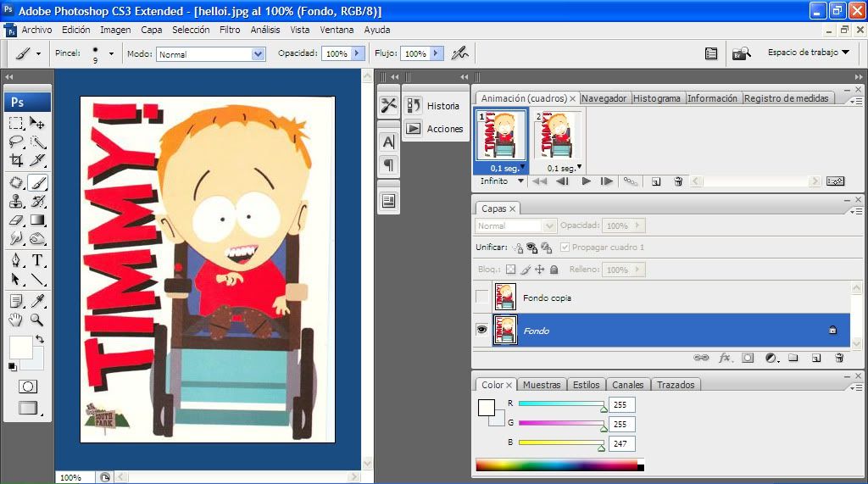Open the brush preset picker

(x=111, y=53)
